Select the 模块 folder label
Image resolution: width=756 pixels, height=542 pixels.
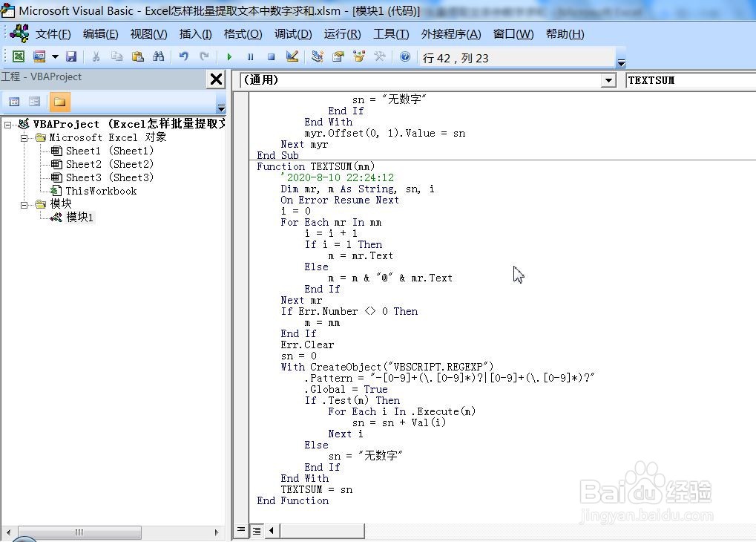tap(61, 203)
